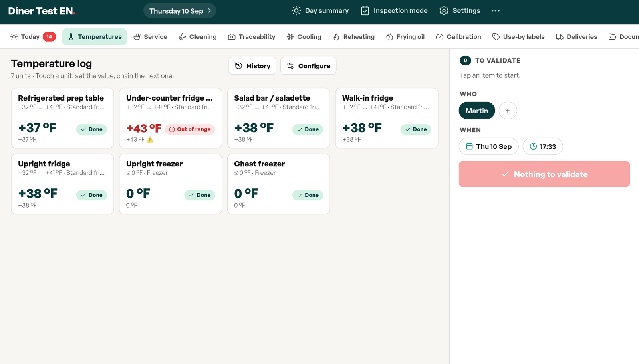Click the Settings gear icon
This screenshot has height=364, width=639.
444,11
